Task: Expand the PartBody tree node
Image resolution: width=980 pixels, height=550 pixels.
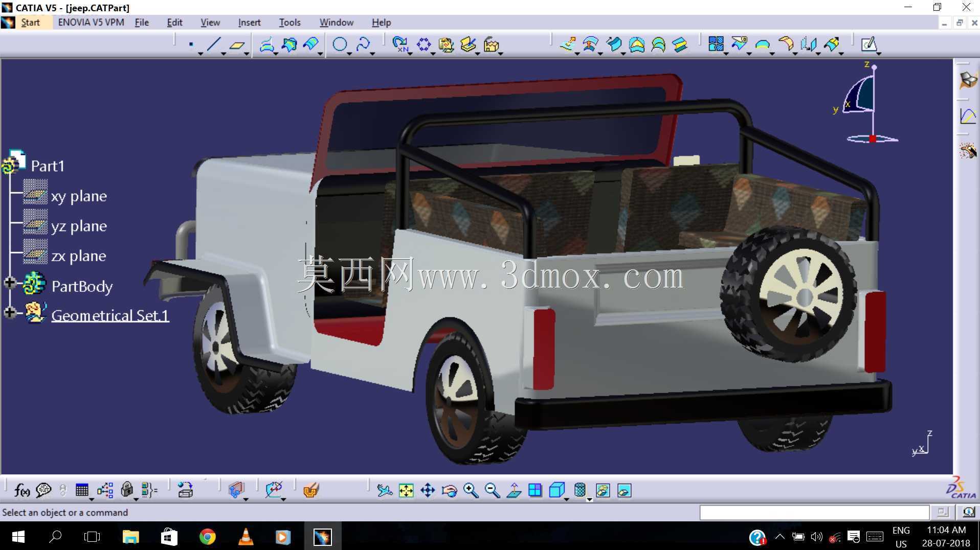Action: [x=10, y=283]
